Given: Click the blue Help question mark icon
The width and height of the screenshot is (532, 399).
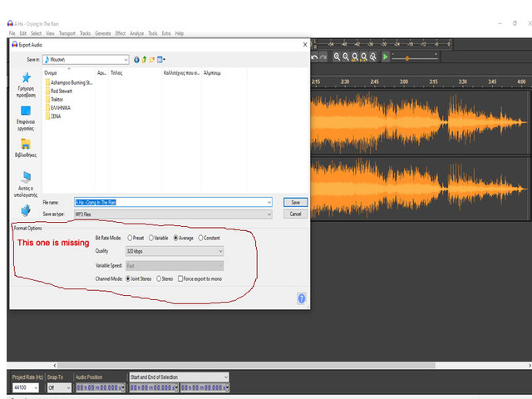Looking at the screenshot, I should [x=301, y=298].
